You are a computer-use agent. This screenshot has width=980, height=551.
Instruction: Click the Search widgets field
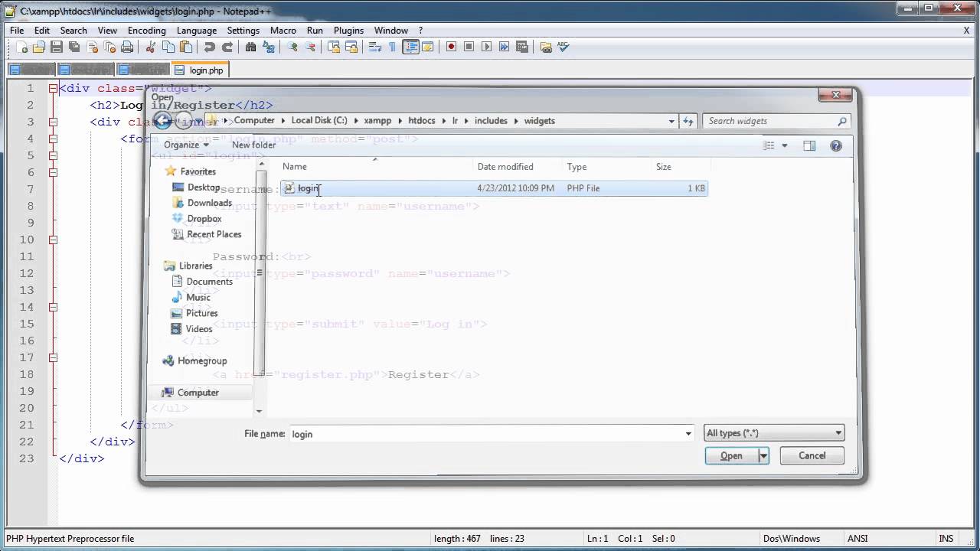click(776, 121)
